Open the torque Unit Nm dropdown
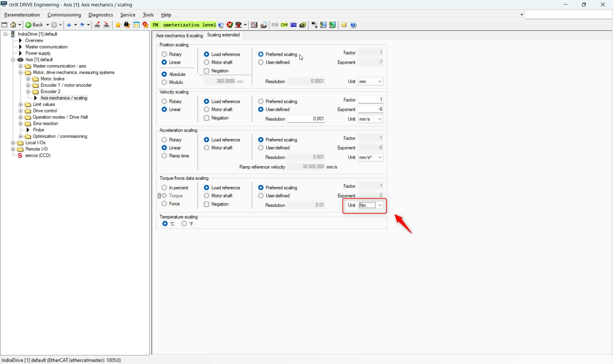The height and width of the screenshot is (364, 613). (380, 205)
